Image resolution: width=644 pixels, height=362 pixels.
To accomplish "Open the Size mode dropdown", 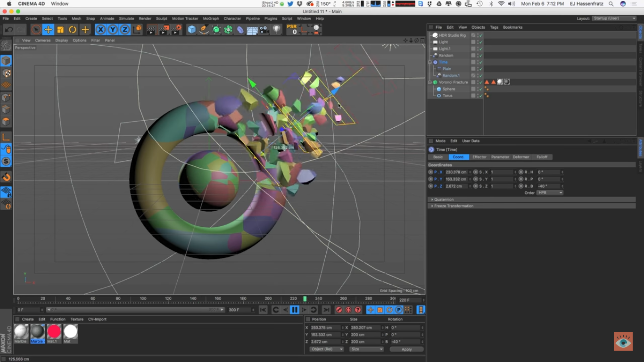I will pyautogui.click(x=366, y=349).
